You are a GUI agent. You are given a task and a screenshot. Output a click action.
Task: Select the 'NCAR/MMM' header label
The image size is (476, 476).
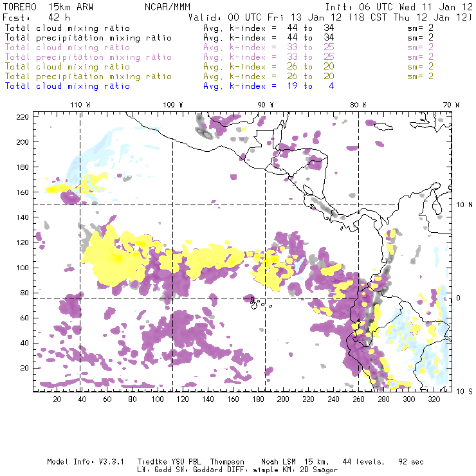[x=167, y=7]
